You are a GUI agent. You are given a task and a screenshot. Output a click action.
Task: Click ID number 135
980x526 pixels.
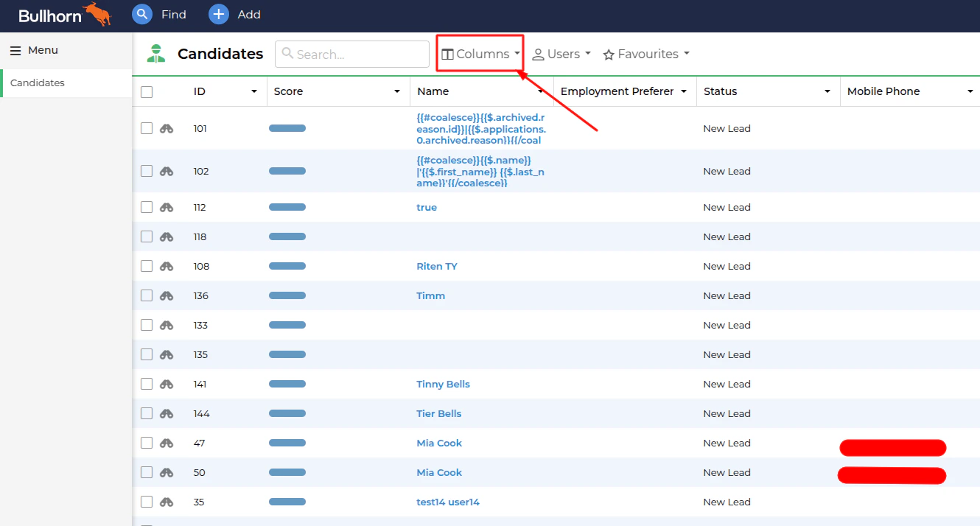(x=200, y=354)
